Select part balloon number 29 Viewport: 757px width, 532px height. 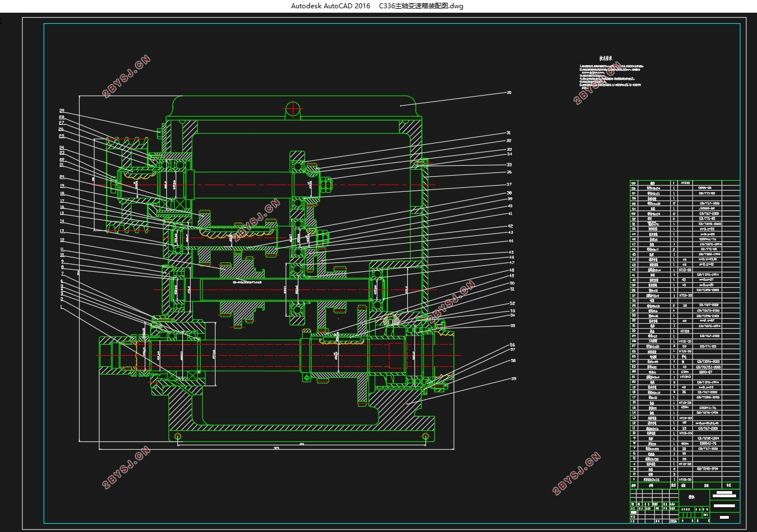point(62,110)
